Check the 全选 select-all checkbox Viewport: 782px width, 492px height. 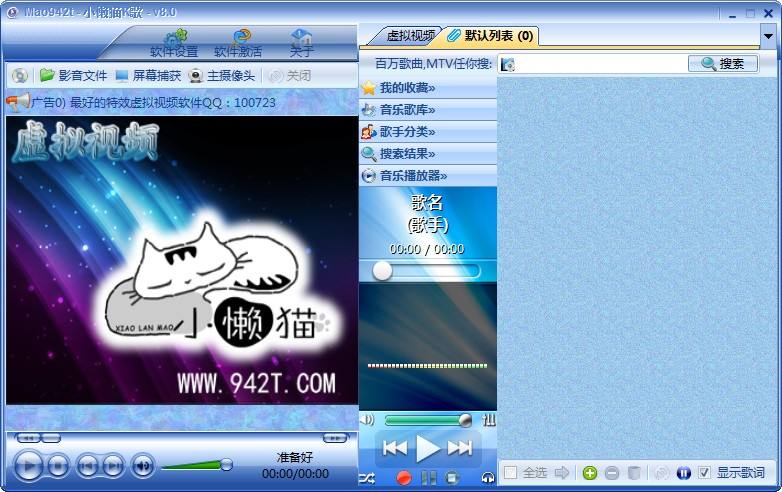pyautogui.click(x=510, y=472)
